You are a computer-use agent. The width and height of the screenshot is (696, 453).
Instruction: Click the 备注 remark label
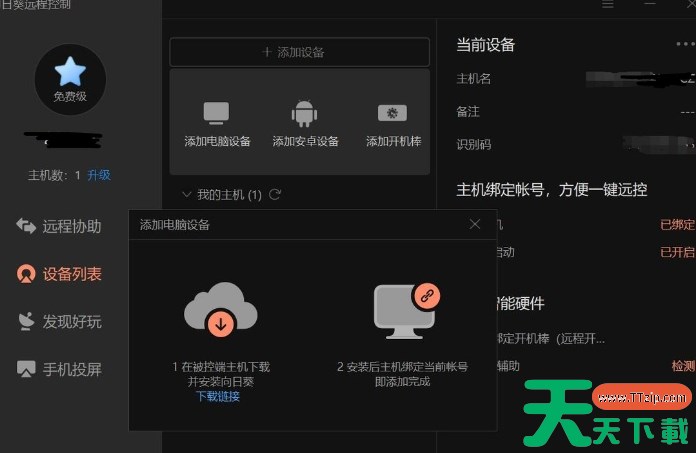[468, 111]
